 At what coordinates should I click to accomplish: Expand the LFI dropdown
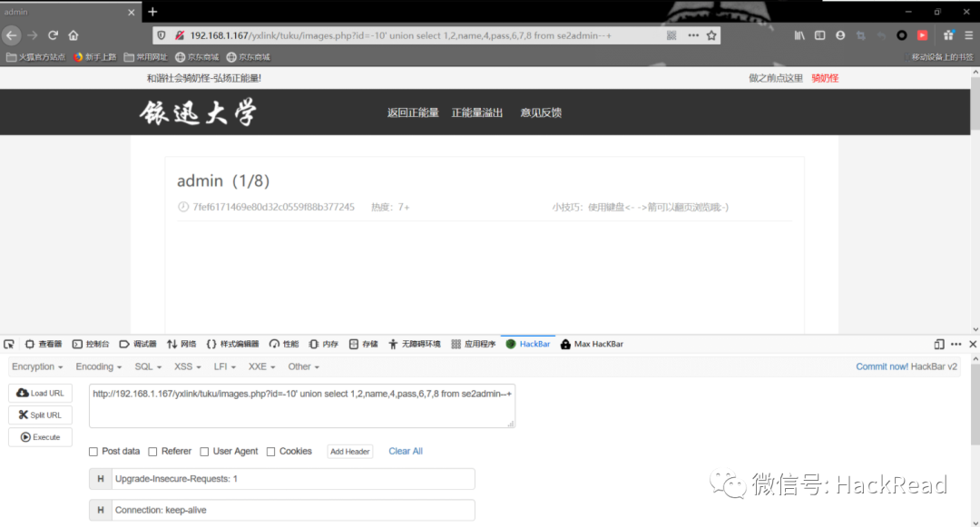point(224,366)
